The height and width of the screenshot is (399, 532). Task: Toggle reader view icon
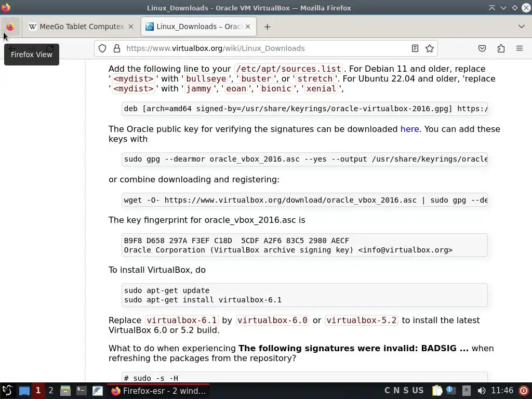(x=415, y=48)
